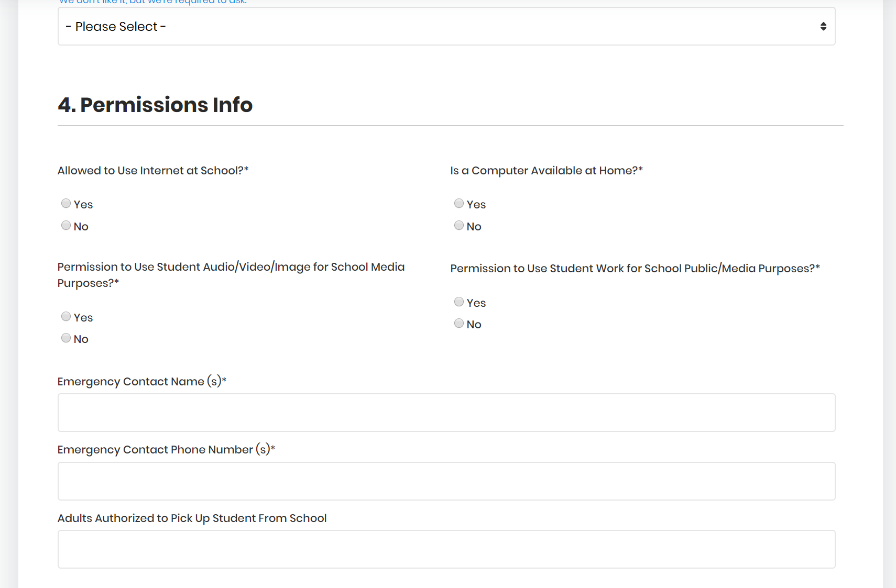Click the 4. Permissions Info heading
896x588 pixels.
click(x=155, y=105)
